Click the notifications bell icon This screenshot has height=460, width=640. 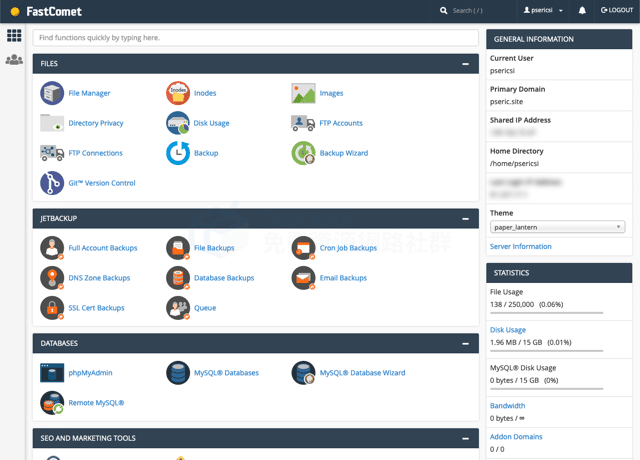[x=582, y=11]
